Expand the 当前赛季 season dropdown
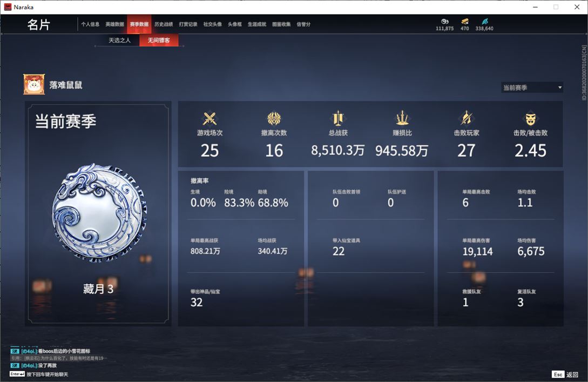The height and width of the screenshot is (382, 588). (532, 88)
